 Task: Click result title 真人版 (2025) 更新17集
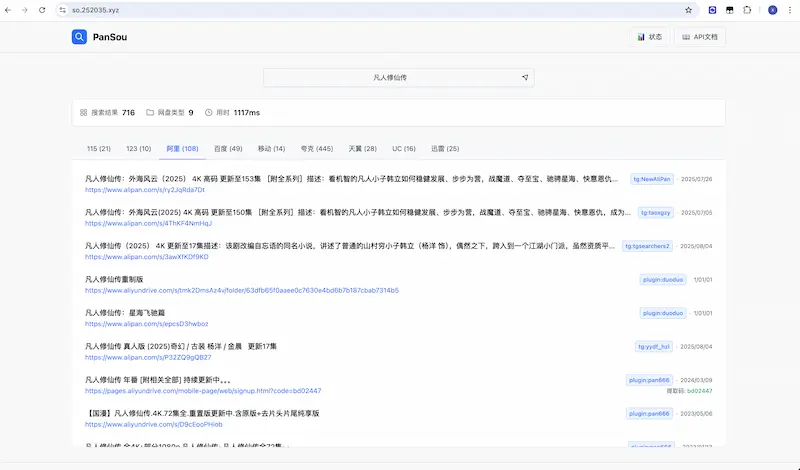(x=181, y=347)
